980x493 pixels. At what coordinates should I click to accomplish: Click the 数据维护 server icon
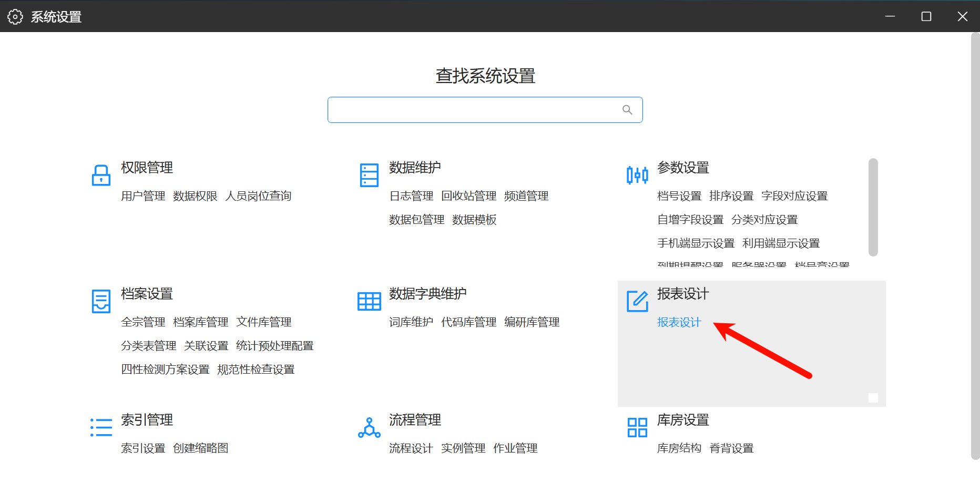click(369, 175)
